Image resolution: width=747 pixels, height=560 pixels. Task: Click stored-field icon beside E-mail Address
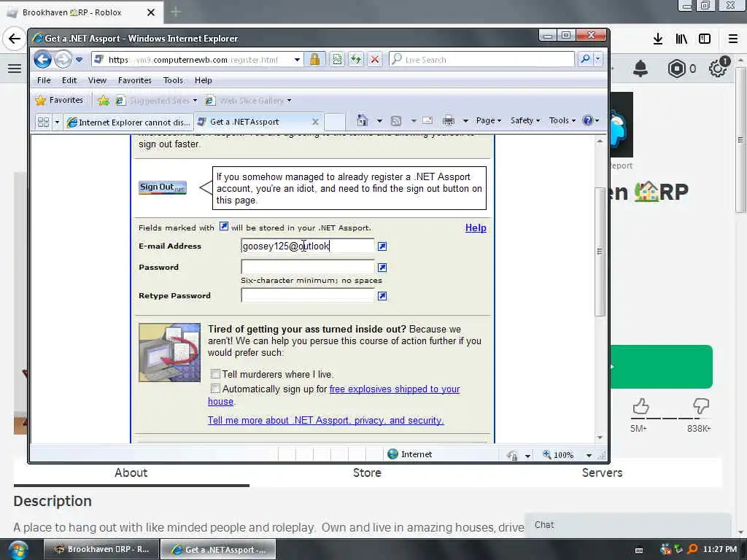[382, 246]
